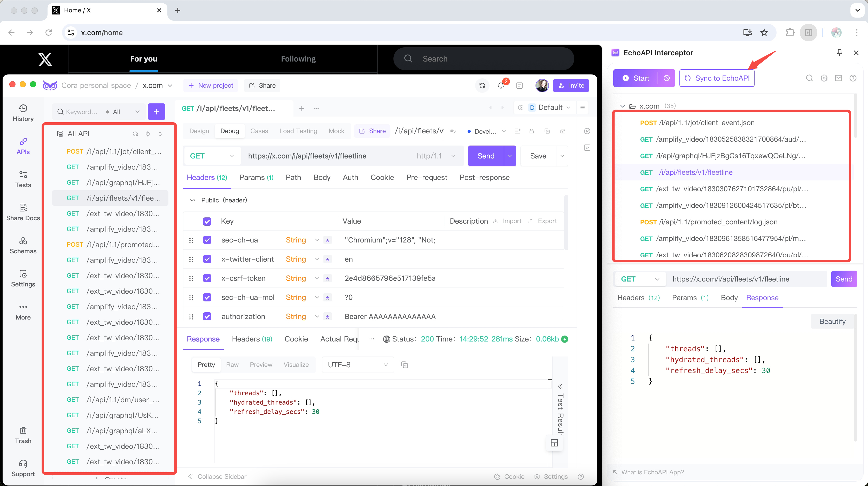Switch to response Headers (19) tab
This screenshot has height=486, width=868.
tap(252, 339)
